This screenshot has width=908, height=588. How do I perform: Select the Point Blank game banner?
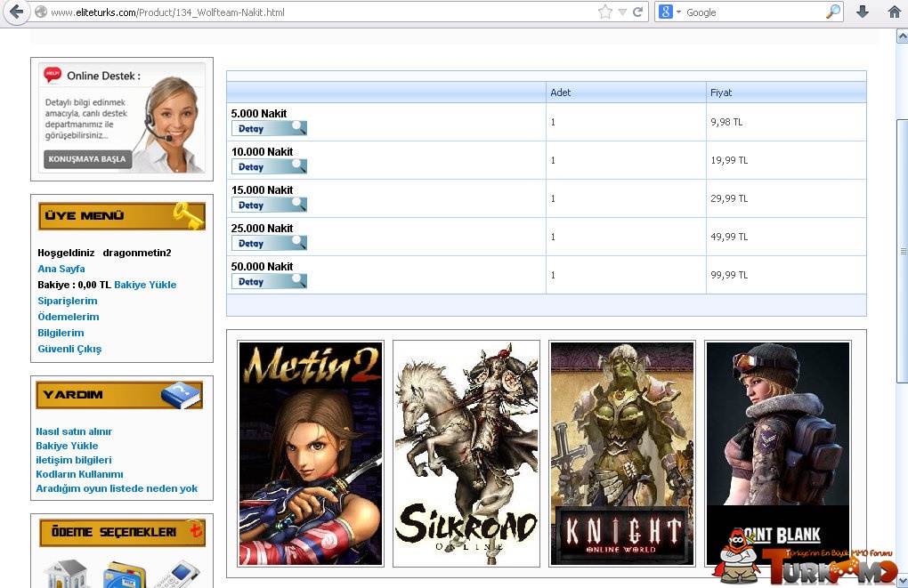(x=778, y=454)
